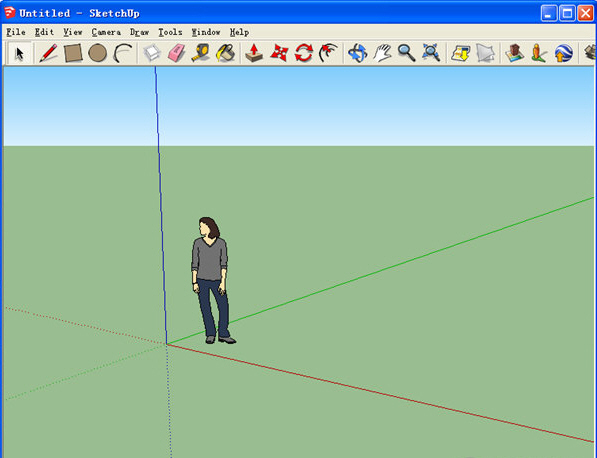This screenshot has height=458, width=597.
Task: Click Place Model icon
Action: coord(514,53)
